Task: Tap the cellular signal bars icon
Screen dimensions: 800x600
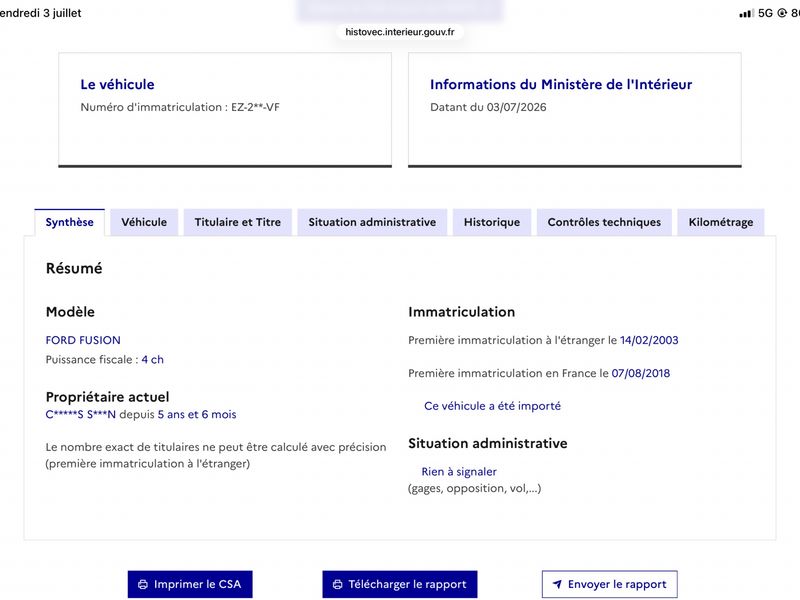Action: tap(746, 13)
